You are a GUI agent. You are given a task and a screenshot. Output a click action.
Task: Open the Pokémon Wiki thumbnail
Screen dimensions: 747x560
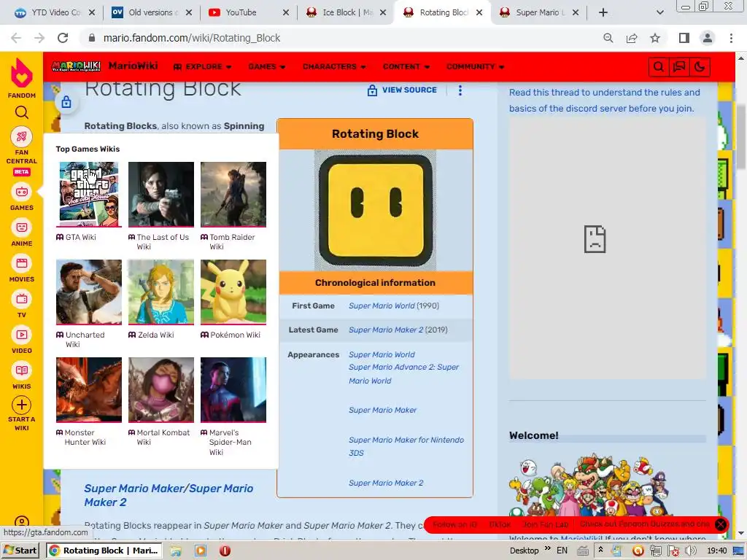(233, 292)
